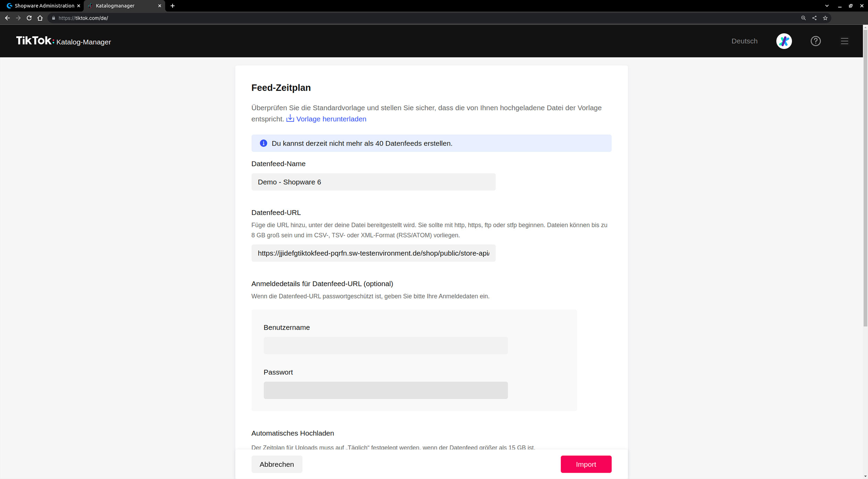
Task: Click the share icon in address bar
Action: point(814,18)
